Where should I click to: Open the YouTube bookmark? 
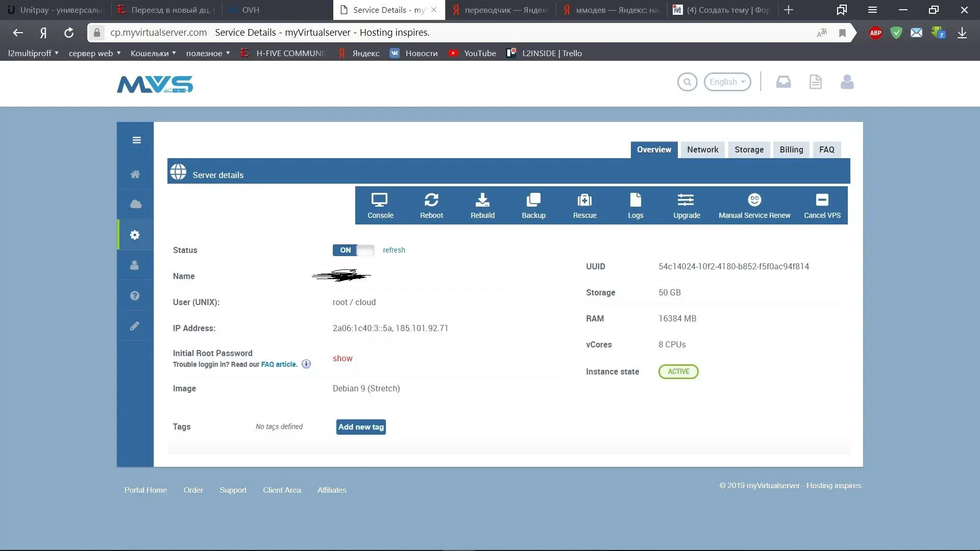(472, 53)
